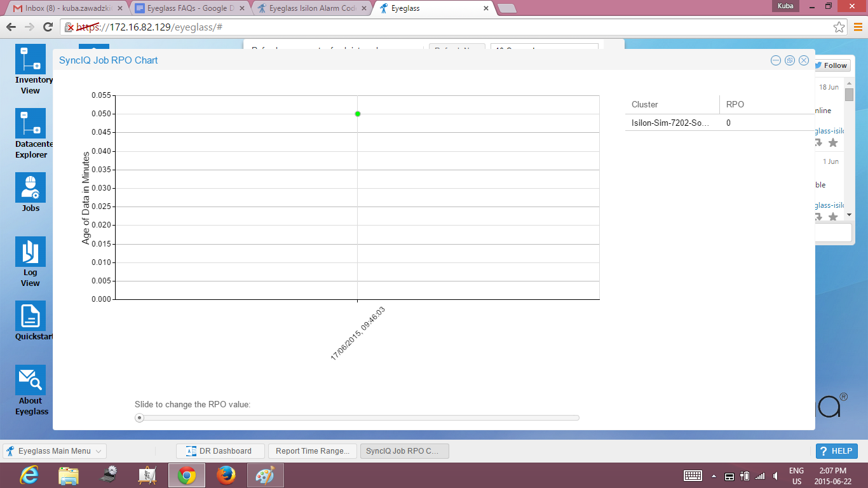This screenshot has height=488, width=868.
Task: Open File Explorer from the taskbar
Action: (69, 475)
